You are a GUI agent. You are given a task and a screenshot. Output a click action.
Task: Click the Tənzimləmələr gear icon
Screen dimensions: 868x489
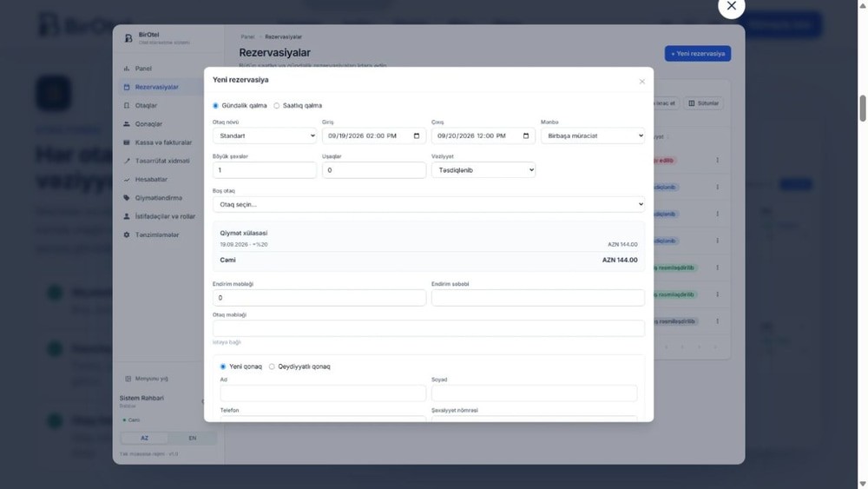pos(126,235)
